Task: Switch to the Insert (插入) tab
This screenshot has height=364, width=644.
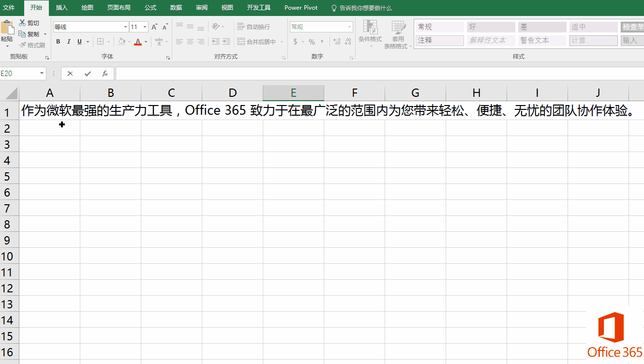Action: pos(62,8)
